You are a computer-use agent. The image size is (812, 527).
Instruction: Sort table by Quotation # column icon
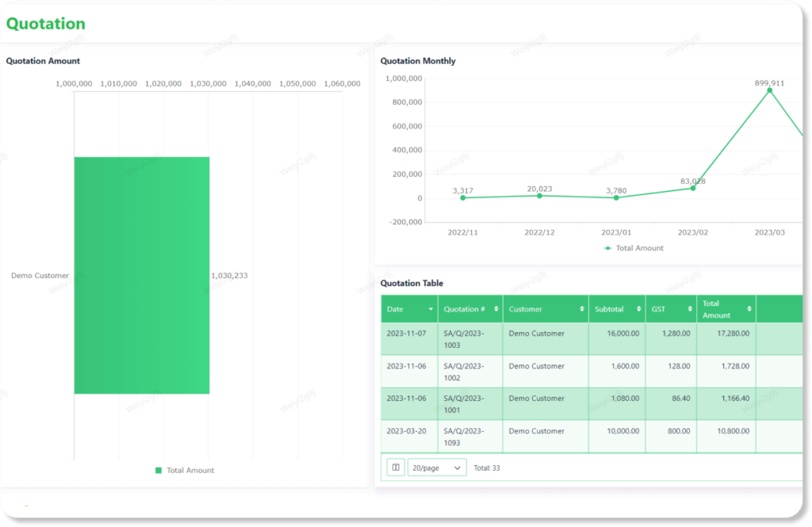pyautogui.click(x=496, y=309)
